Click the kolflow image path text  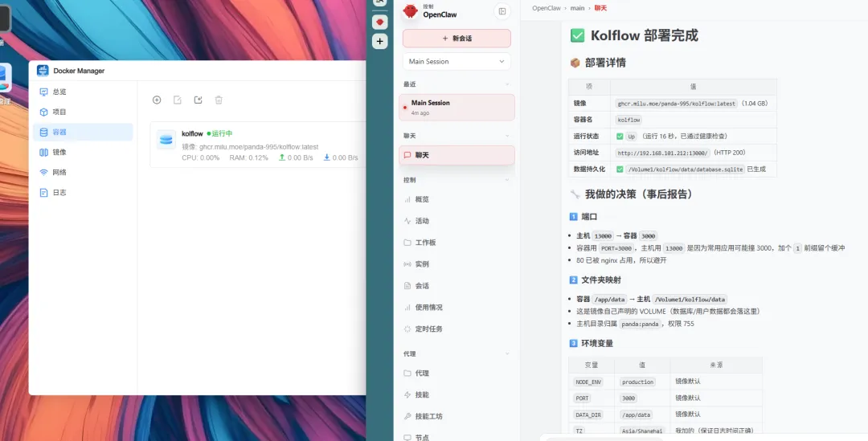pos(259,147)
